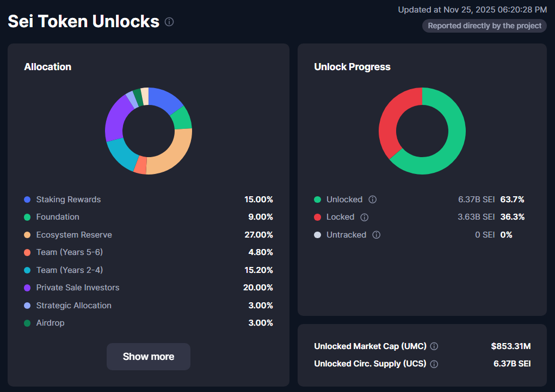Click the green Unlocked color swatch
Image resolution: width=555 pixels, height=392 pixels.
[318, 200]
